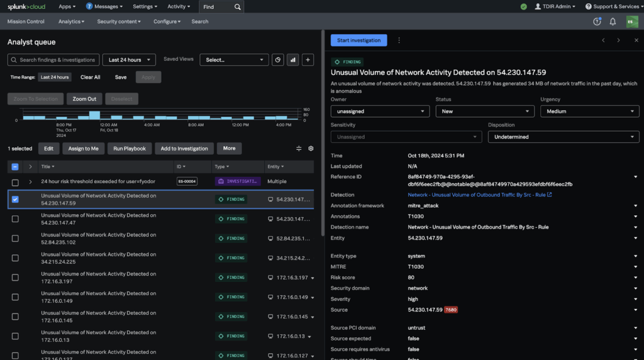The image size is (644, 360).
Task: Click the Run Playbook button
Action: [x=130, y=149]
